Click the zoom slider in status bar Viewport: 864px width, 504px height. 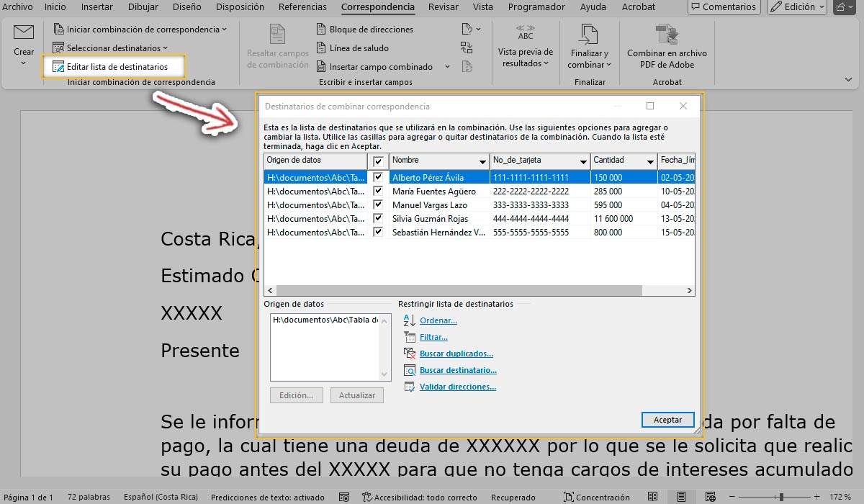780,498
